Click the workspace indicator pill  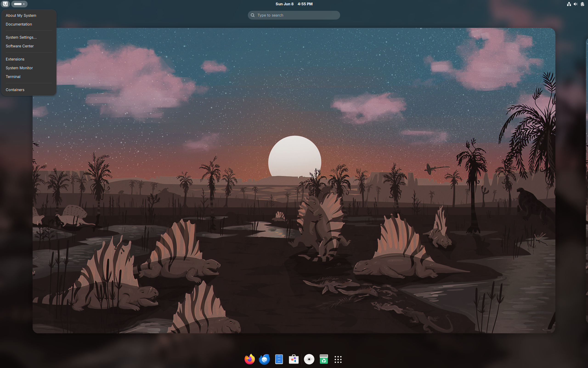pos(19,4)
